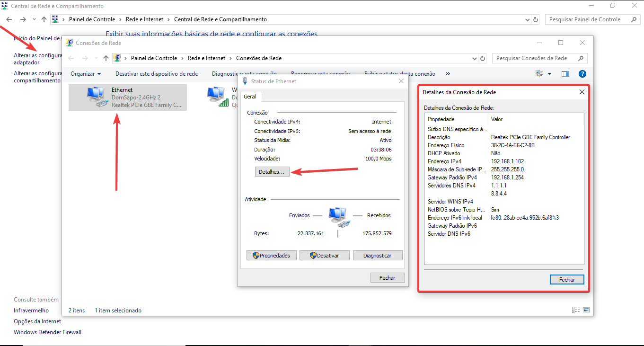
Task: Select the 8.8.4.4 DNS server value
Action: click(499, 194)
